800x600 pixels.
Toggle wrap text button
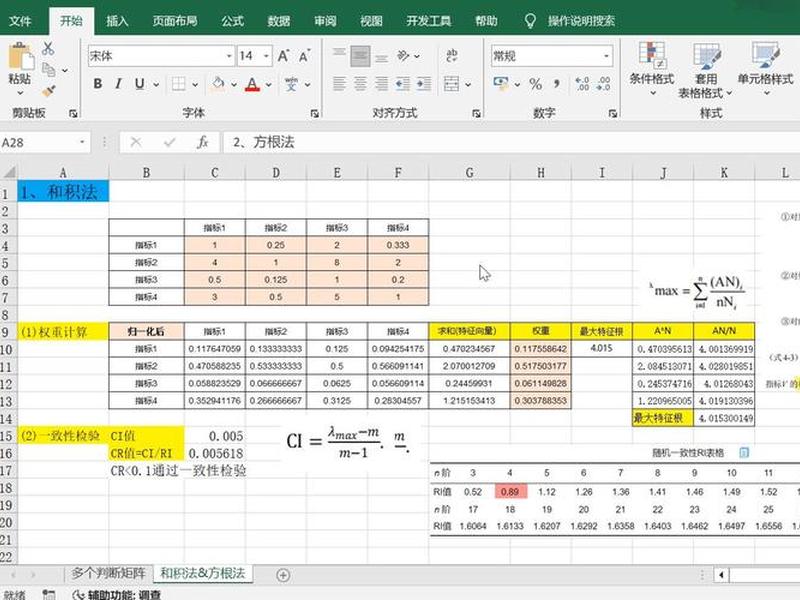tap(452, 55)
